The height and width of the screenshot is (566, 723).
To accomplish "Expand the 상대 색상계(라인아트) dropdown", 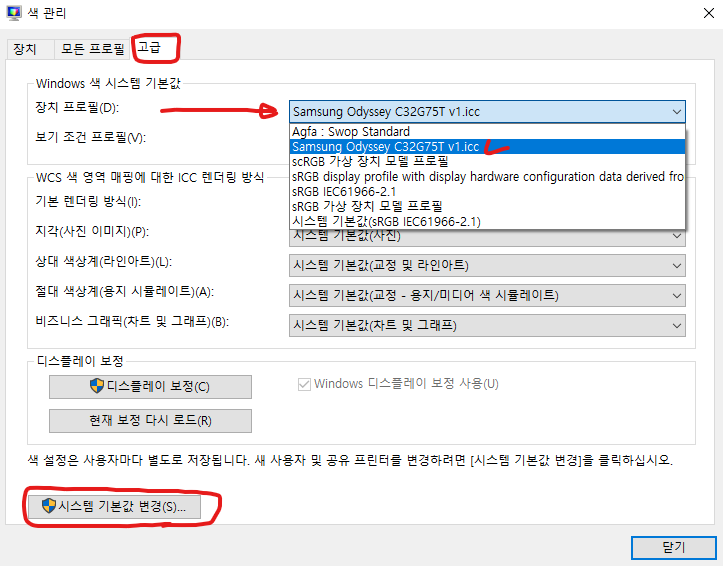I will [x=487, y=265].
